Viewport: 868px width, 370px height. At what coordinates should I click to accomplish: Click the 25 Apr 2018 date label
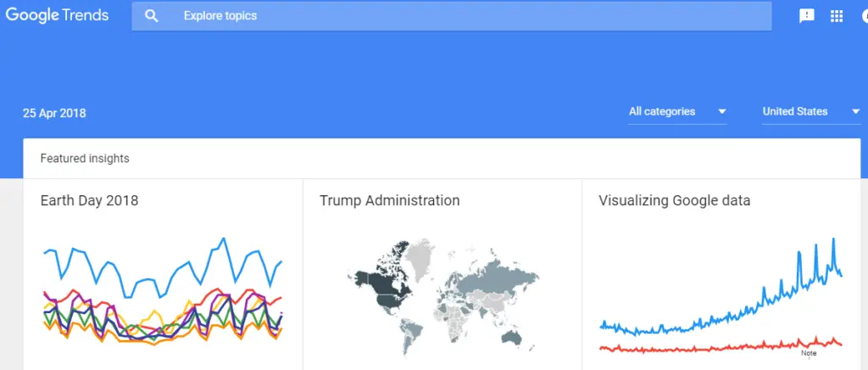54,114
